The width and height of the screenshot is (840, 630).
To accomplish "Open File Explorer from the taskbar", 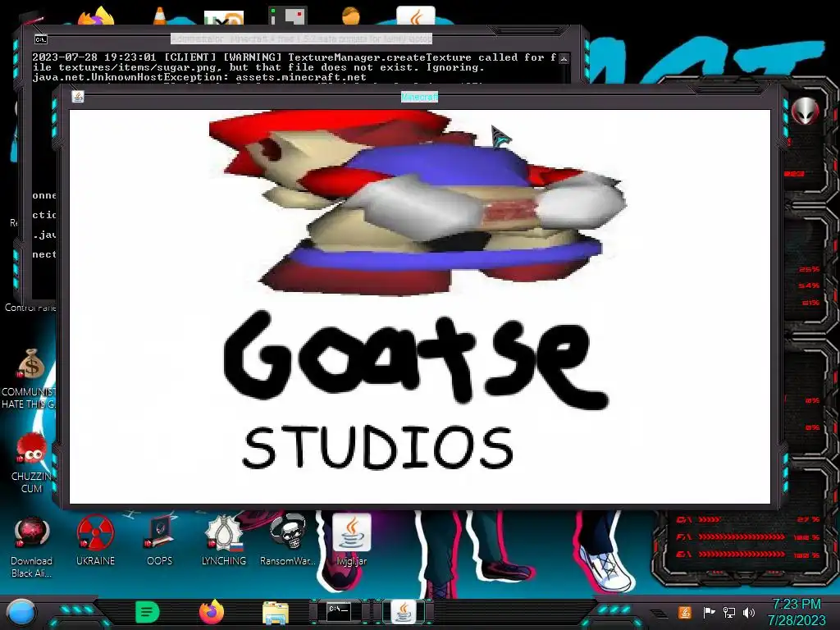I will 276,613.
